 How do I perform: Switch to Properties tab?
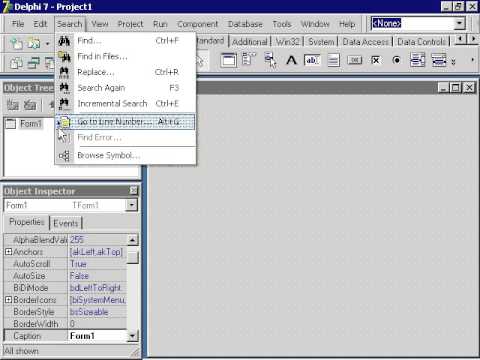pyautogui.click(x=27, y=222)
